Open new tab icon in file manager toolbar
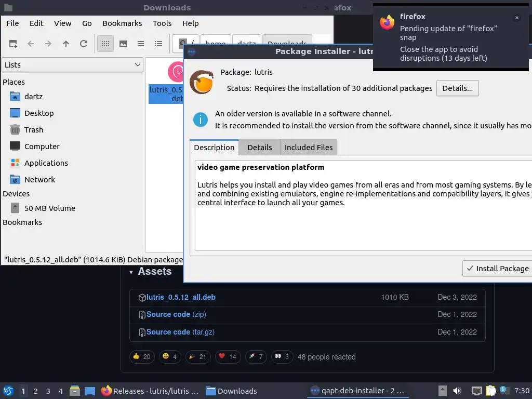This screenshot has height=399, width=532. pyautogui.click(x=13, y=44)
